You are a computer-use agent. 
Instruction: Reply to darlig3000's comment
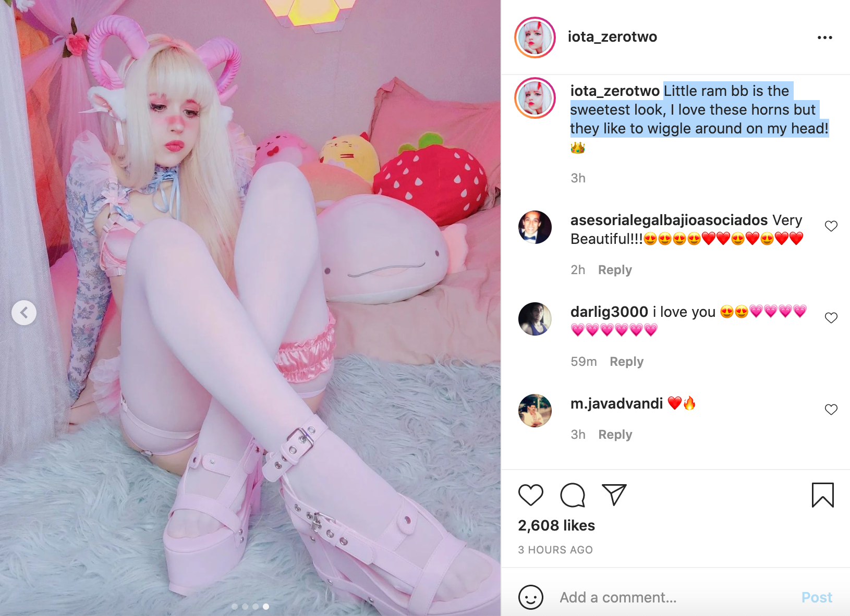626,362
